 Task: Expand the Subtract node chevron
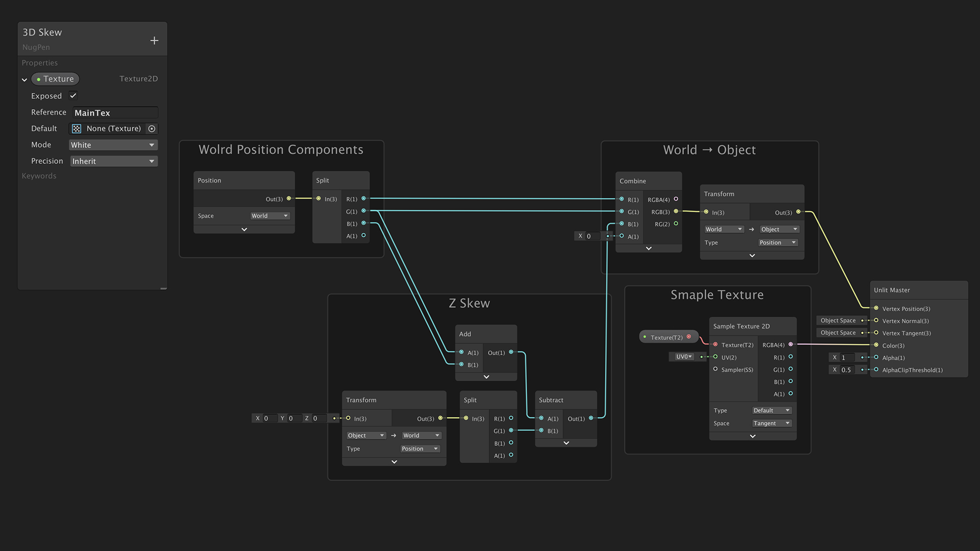566,443
